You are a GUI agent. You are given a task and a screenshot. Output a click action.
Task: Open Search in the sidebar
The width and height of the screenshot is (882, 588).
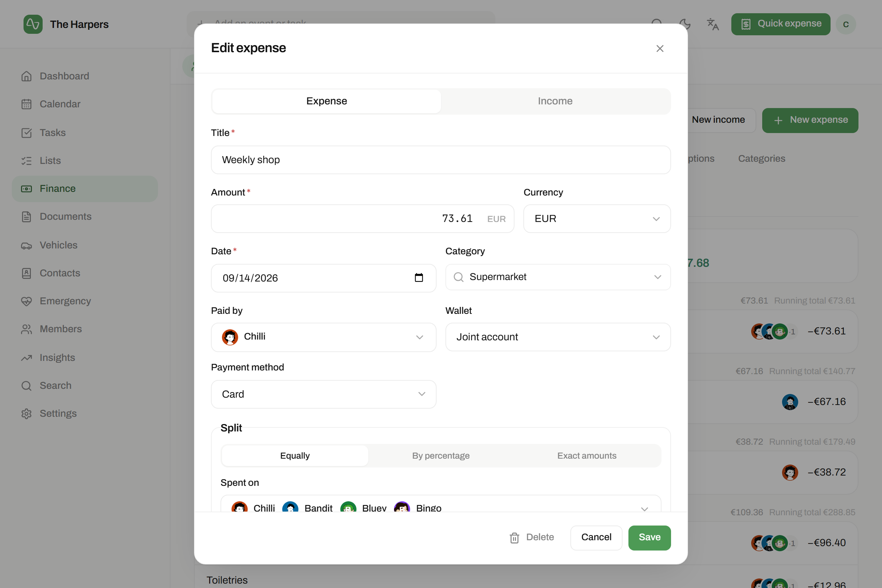(85, 386)
